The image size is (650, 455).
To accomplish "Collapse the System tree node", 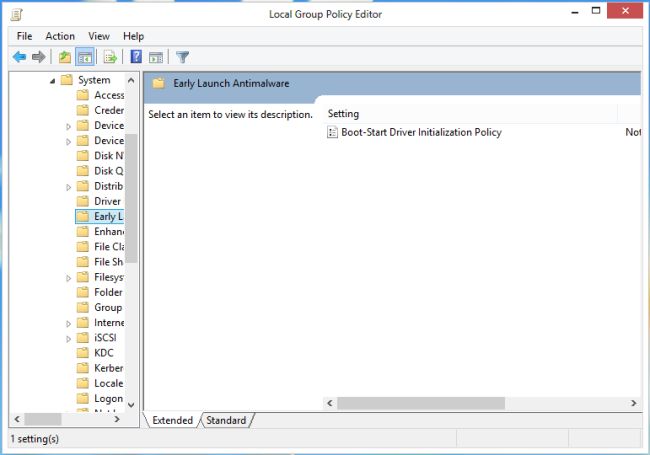I will click(x=52, y=81).
